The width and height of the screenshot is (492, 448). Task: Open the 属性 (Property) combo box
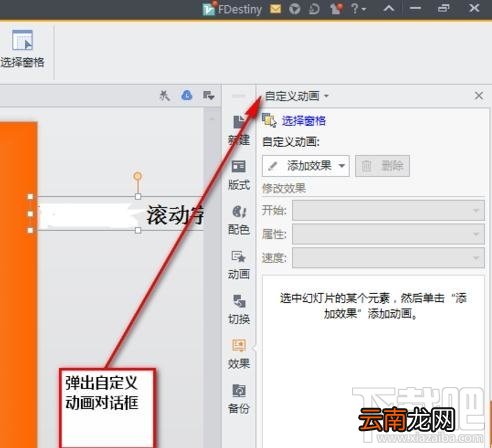click(x=388, y=234)
